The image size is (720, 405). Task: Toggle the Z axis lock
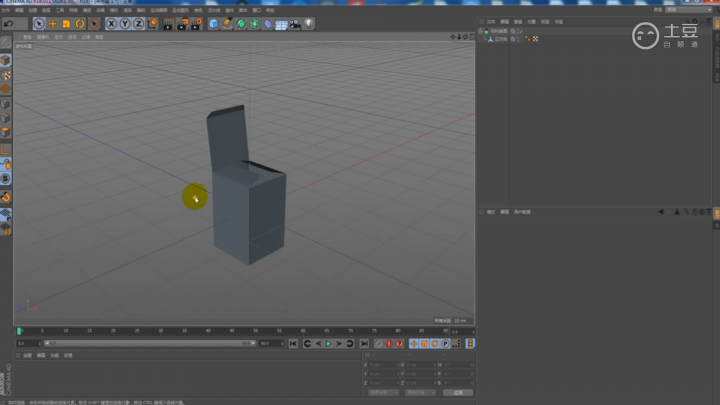click(139, 23)
